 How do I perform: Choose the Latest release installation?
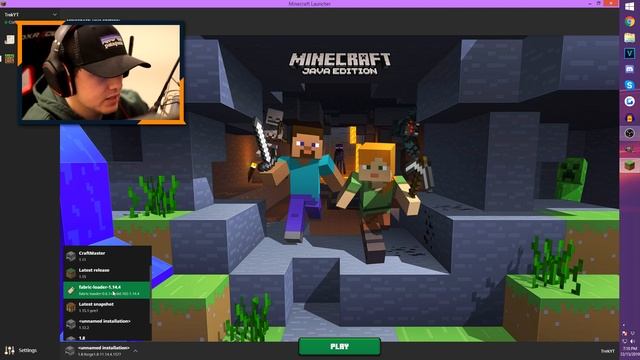point(107,273)
